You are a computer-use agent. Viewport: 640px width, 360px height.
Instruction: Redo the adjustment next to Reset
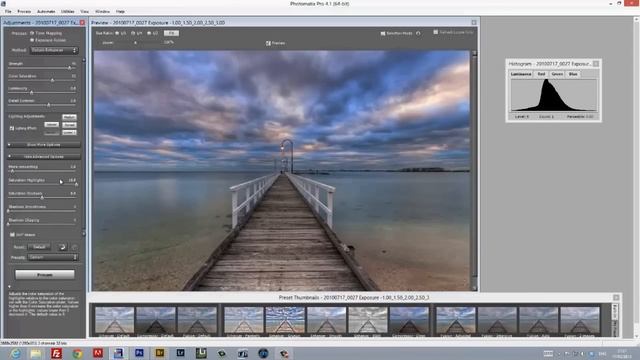coord(74,247)
